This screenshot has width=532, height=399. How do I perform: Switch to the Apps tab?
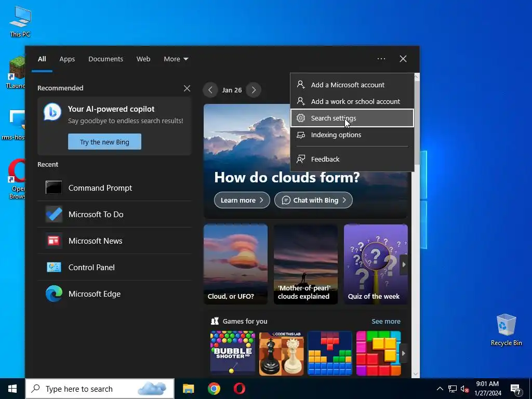67,59
